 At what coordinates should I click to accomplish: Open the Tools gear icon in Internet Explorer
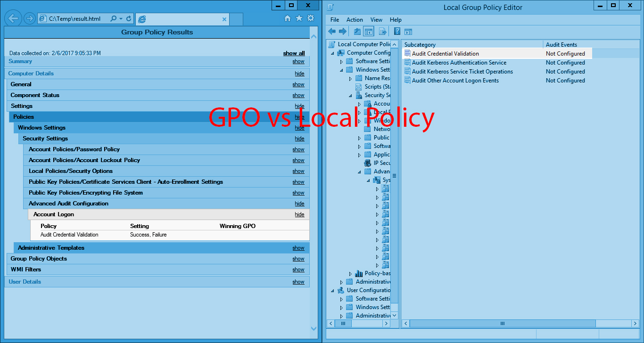310,18
